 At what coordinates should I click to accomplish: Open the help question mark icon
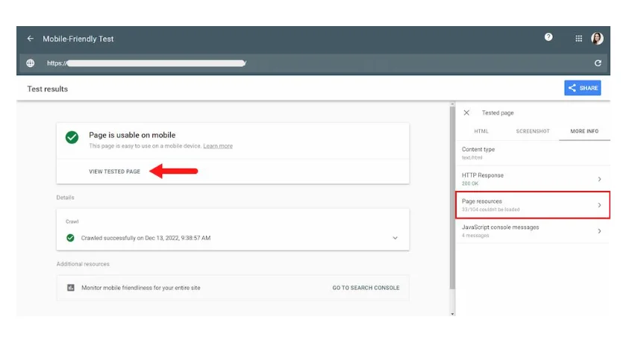pos(548,37)
